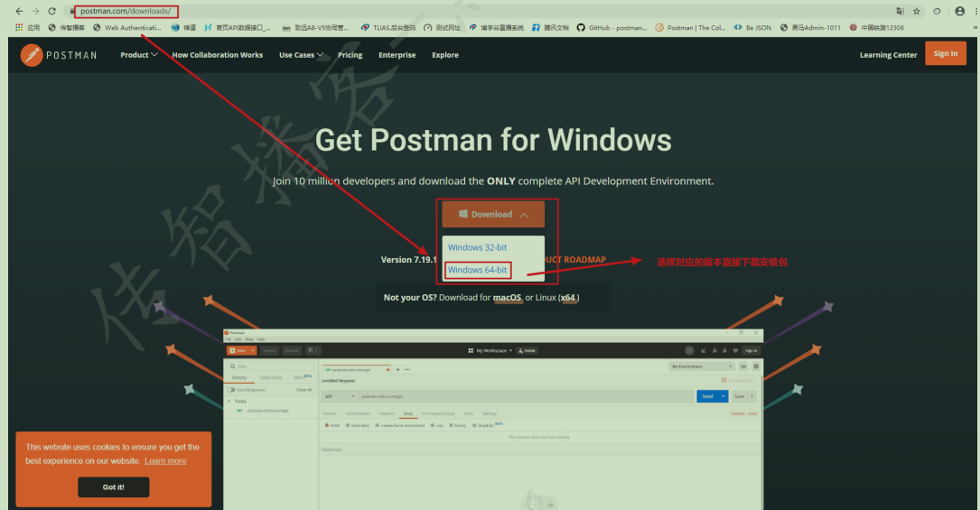The height and width of the screenshot is (510, 980).
Task: Expand the Product menu dropdown
Action: tap(139, 55)
